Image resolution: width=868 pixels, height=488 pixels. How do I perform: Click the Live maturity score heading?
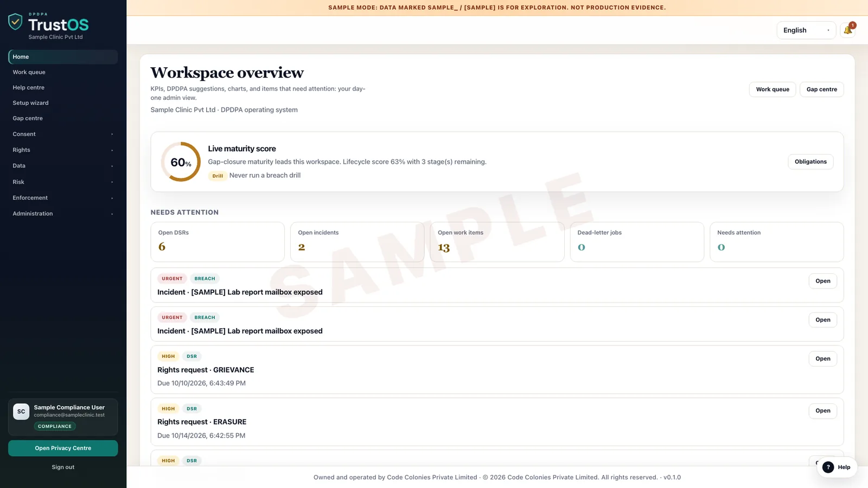tap(242, 149)
